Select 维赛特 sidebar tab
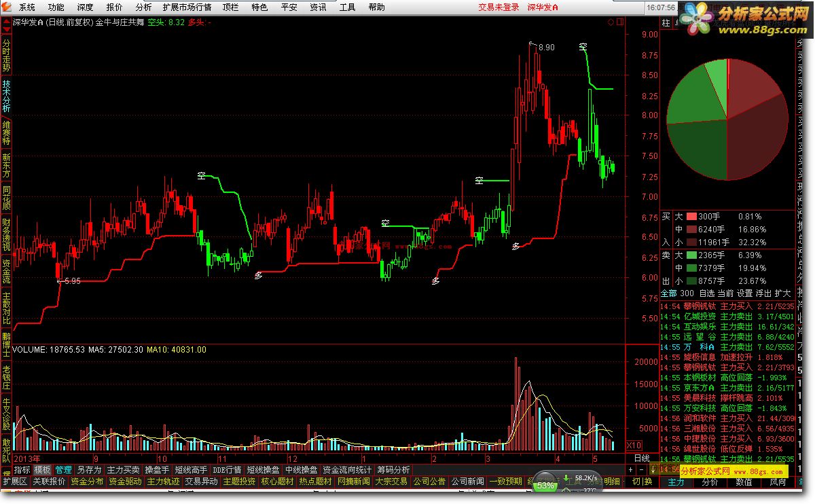 click(6, 132)
